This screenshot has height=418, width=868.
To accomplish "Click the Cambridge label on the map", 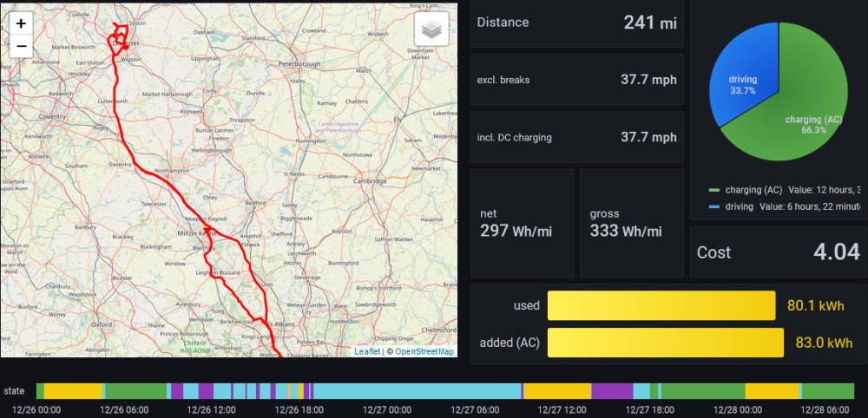I will pos(370,180).
